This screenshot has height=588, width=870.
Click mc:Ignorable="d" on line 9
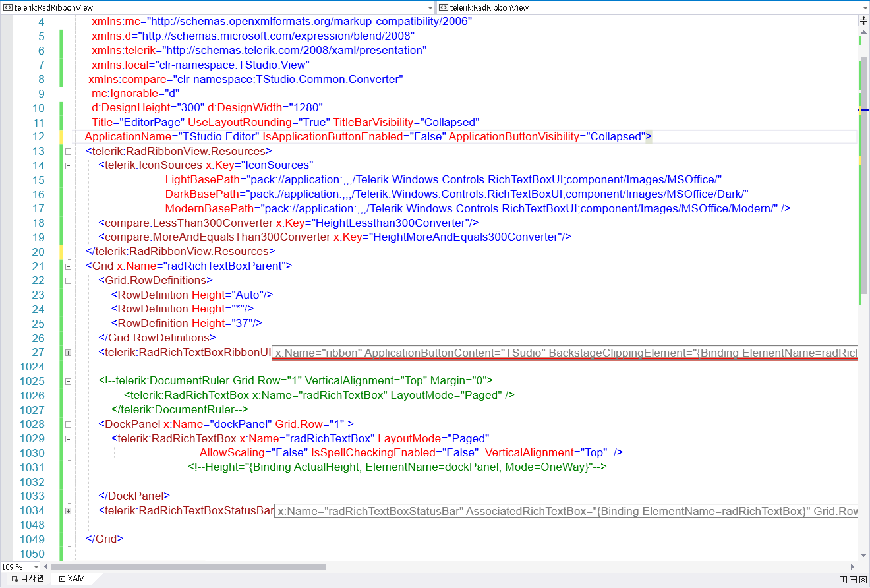(x=136, y=94)
